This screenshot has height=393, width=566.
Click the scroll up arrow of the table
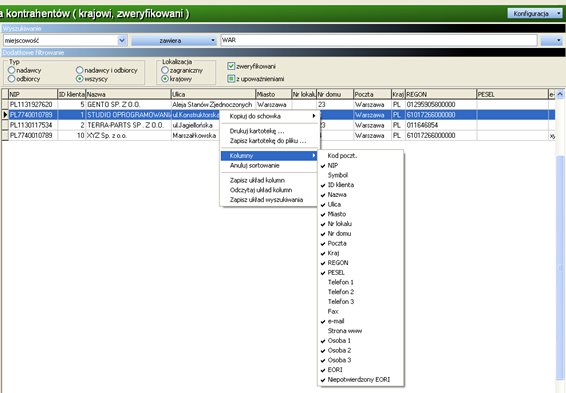coord(560,94)
